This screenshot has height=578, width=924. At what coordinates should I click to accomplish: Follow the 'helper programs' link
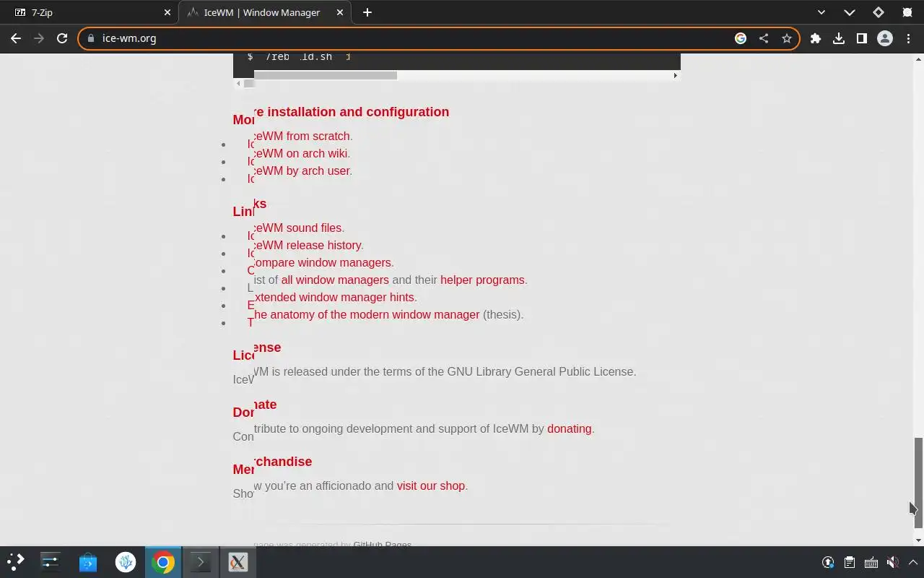click(x=482, y=280)
